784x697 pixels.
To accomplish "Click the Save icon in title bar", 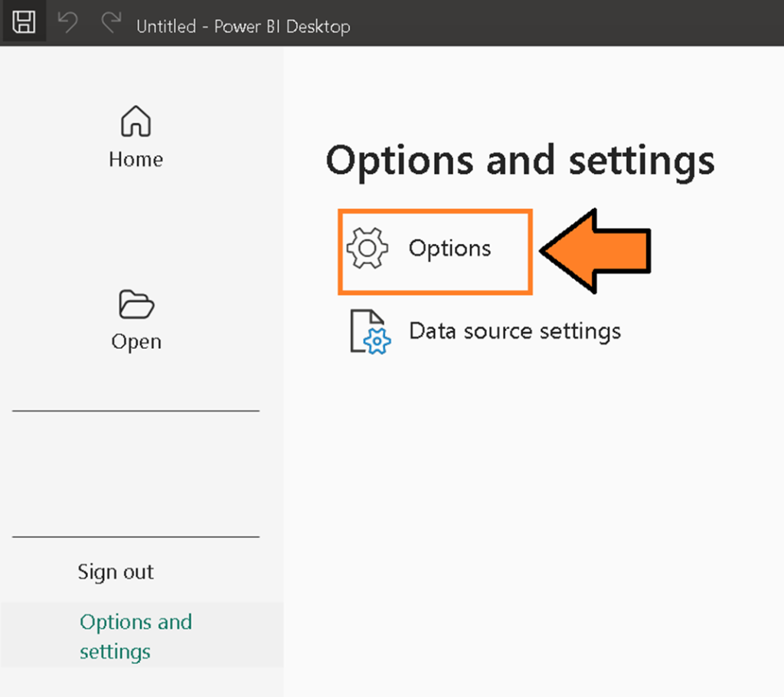I will [24, 22].
